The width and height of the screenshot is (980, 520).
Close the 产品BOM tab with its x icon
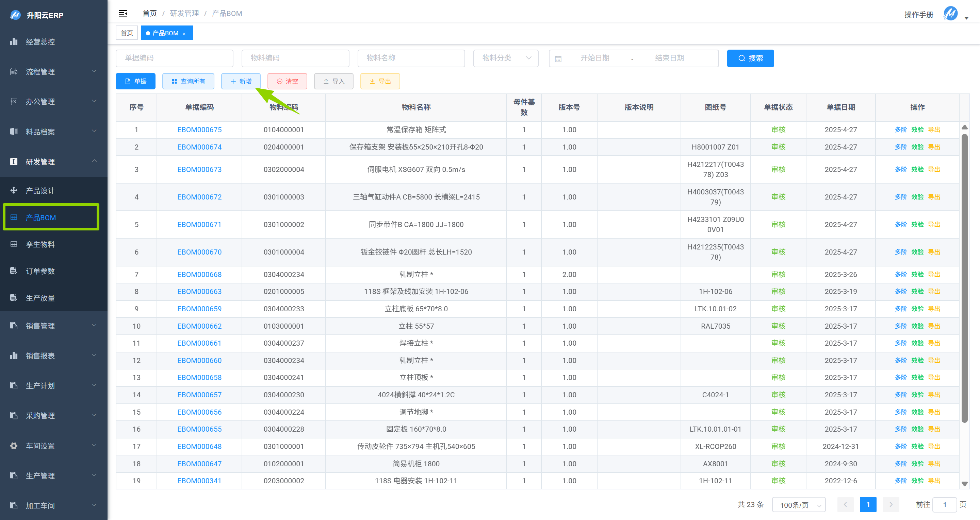coord(184,33)
